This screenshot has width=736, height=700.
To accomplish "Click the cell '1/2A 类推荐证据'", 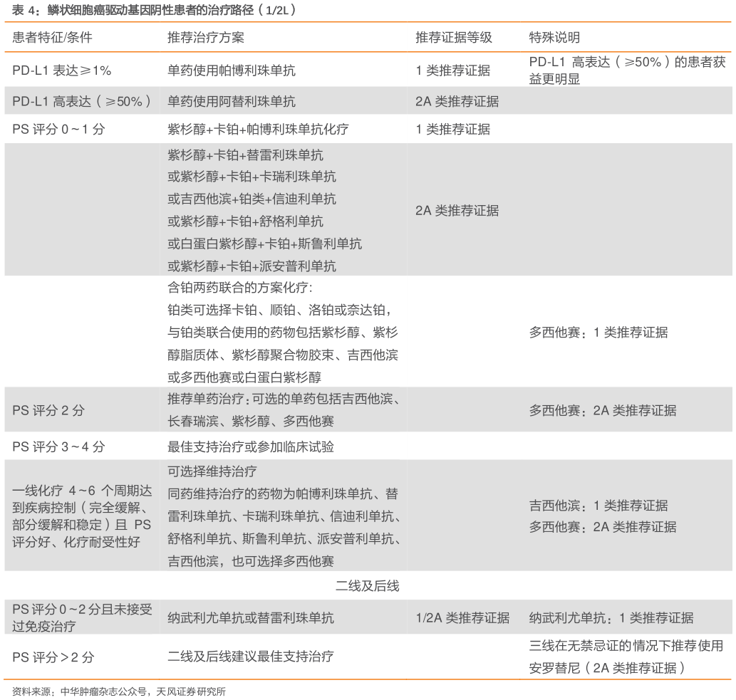I will tap(462, 618).
